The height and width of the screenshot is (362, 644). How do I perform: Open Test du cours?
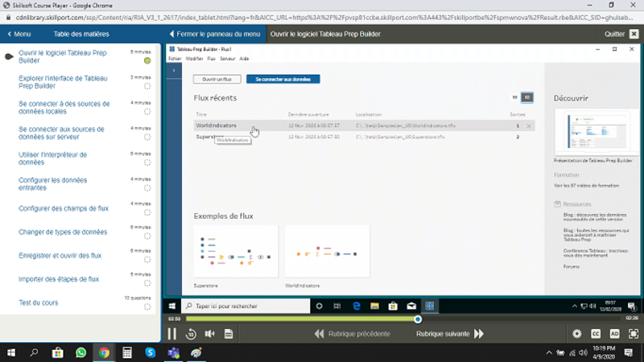tap(38, 303)
